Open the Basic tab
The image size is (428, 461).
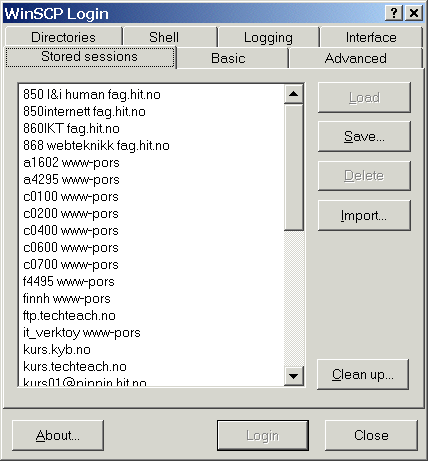(x=232, y=58)
